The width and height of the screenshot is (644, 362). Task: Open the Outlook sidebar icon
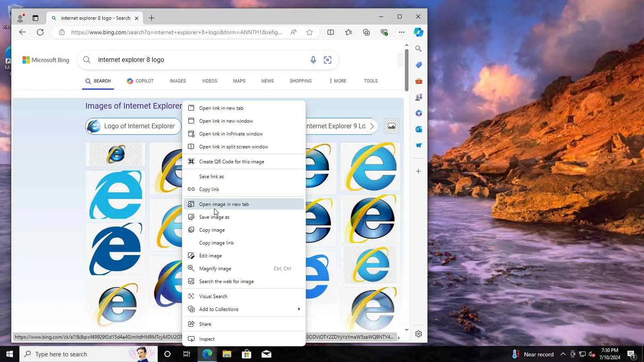click(x=419, y=129)
